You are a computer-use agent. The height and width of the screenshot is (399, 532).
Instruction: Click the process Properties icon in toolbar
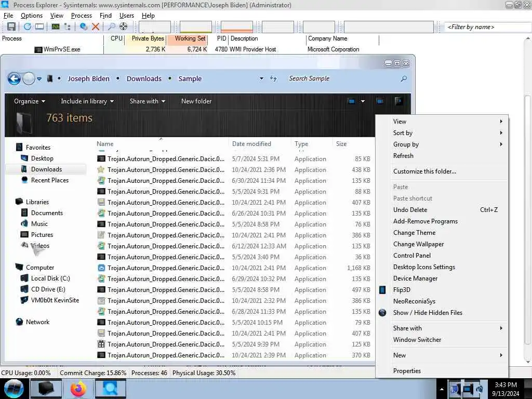(x=83, y=27)
